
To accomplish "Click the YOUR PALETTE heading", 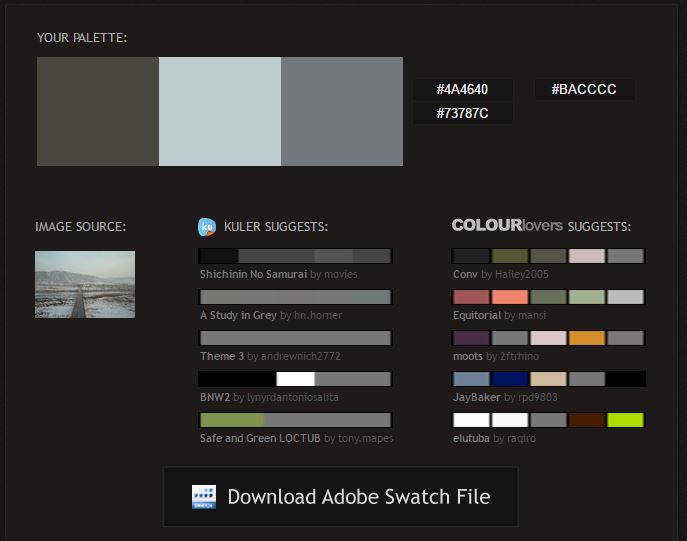I will point(82,38).
